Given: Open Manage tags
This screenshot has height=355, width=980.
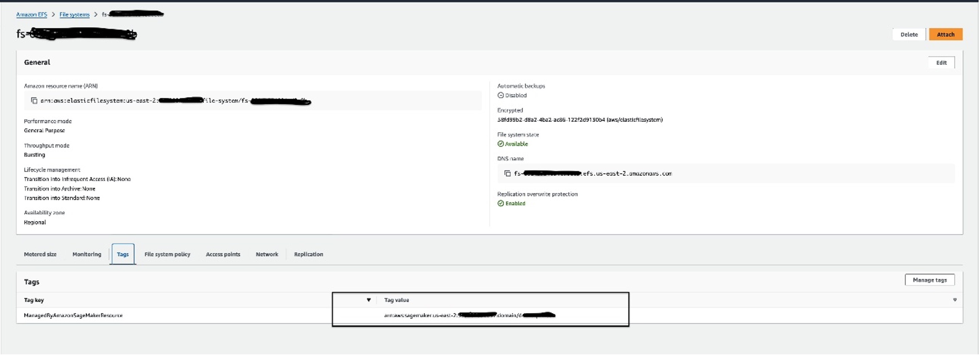Looking at the screenshot, I should click(x=929, y=280).
